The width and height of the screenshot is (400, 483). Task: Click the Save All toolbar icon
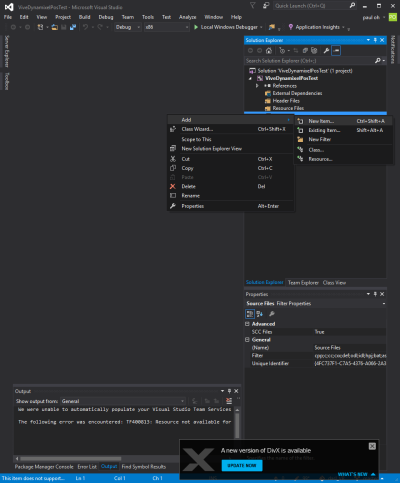point(73,27)
